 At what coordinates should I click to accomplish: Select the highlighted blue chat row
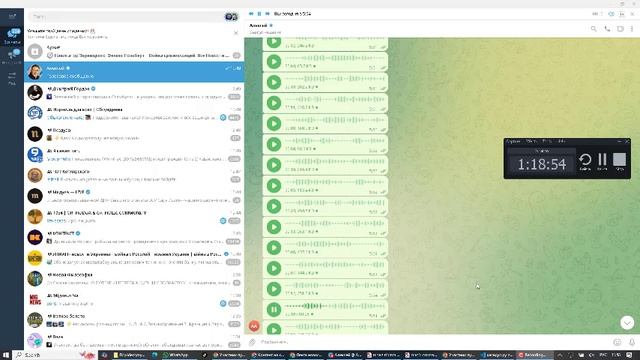(x=134, y=72)
